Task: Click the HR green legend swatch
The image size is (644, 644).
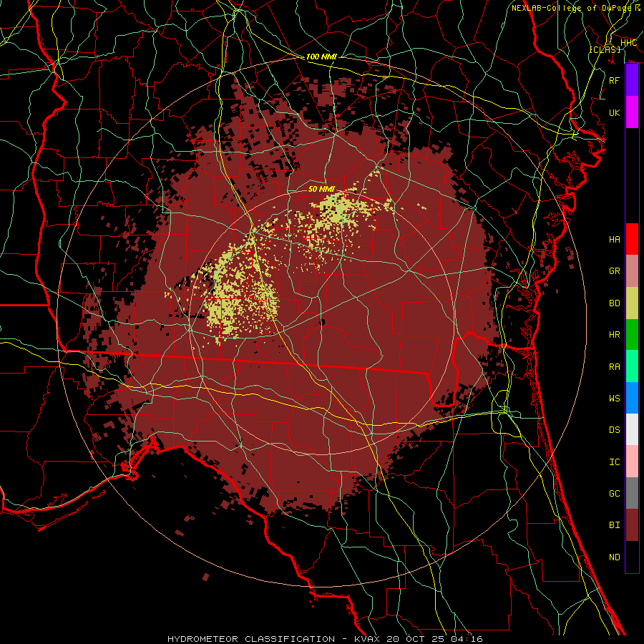Action: click(632, 335)
